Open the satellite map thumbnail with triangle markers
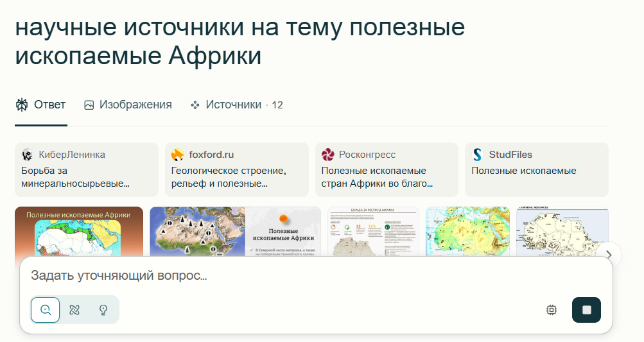 pos(236,232)
